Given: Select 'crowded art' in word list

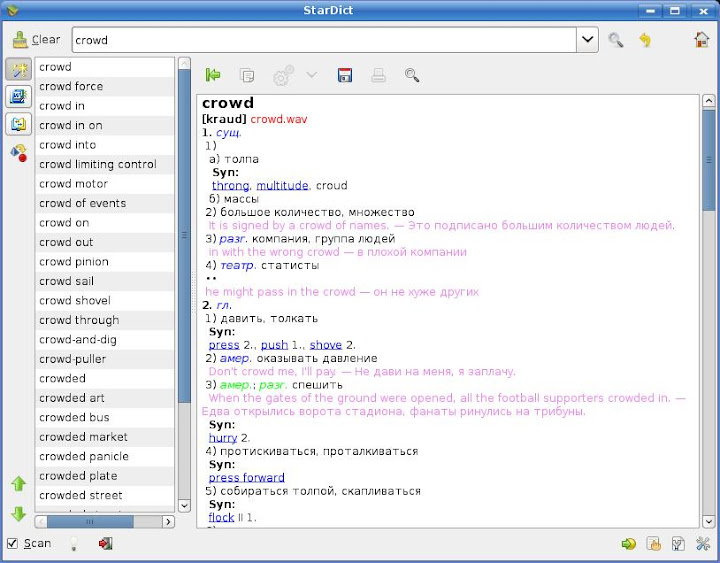Looking at the screenshot, I should coord(105,398).
